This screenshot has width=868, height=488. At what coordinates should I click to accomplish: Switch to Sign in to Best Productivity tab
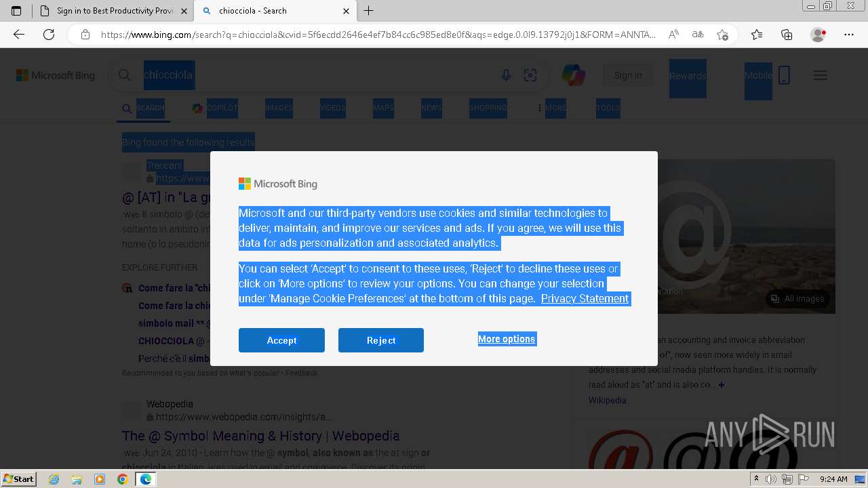point(113,11)
